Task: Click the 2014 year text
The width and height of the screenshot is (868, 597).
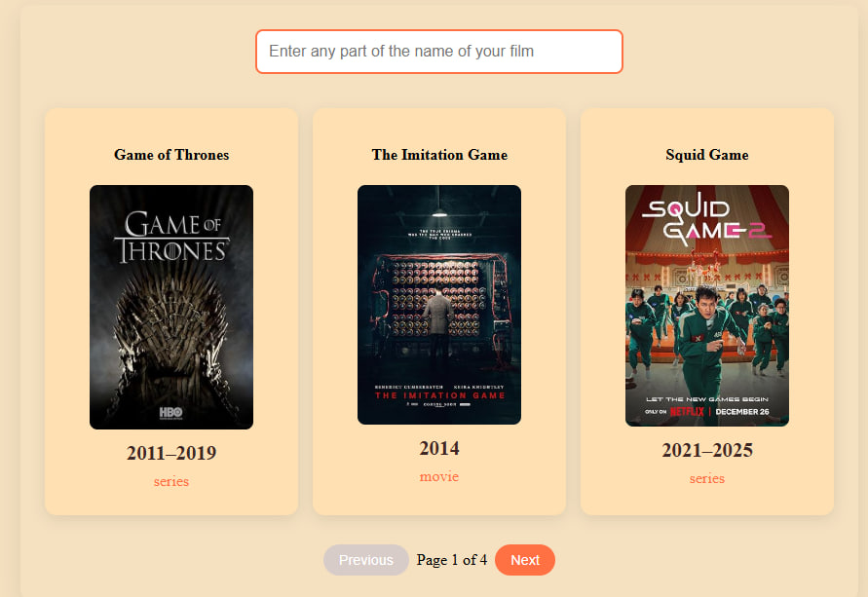Action: coord(439,448)
